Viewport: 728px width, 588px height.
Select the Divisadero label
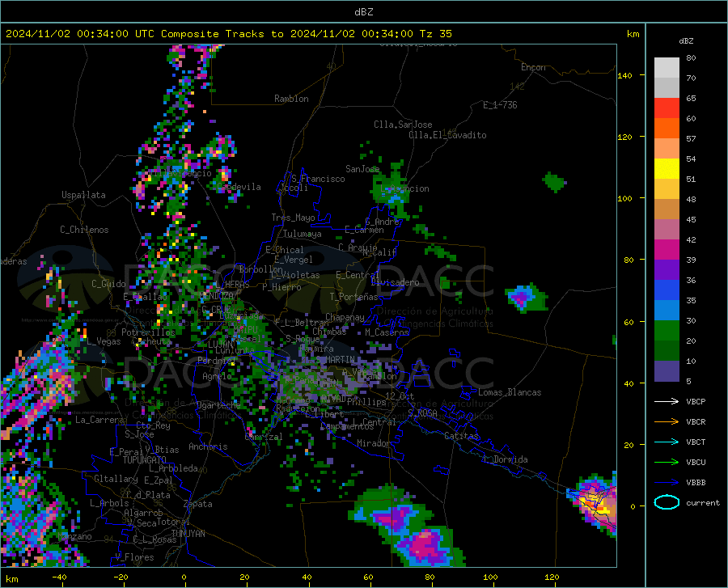(395, 282)
